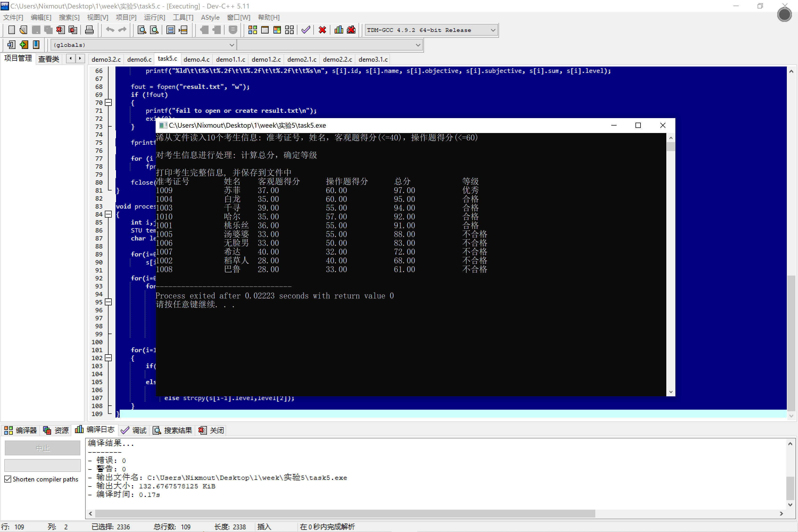The image size is (798, 532).
Task: Open the (globals) scope dropdown
Action: pyautogui.click(x=232, y=45)
